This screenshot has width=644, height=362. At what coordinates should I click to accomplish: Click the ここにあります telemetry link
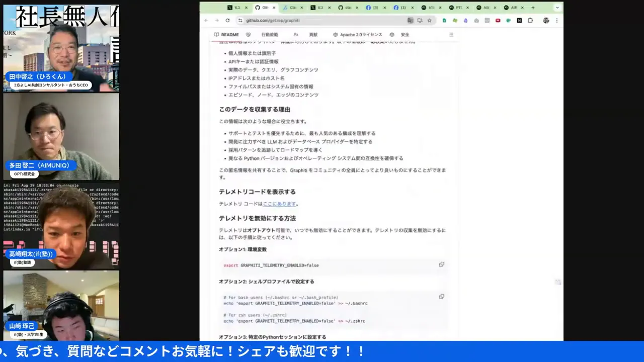279,204
